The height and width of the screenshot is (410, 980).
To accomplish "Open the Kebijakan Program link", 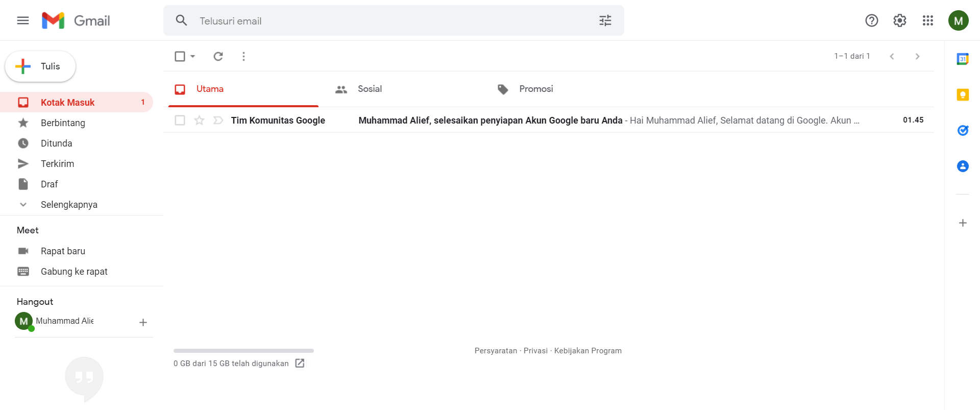I will pyautogui.click(x=587, y=351).
